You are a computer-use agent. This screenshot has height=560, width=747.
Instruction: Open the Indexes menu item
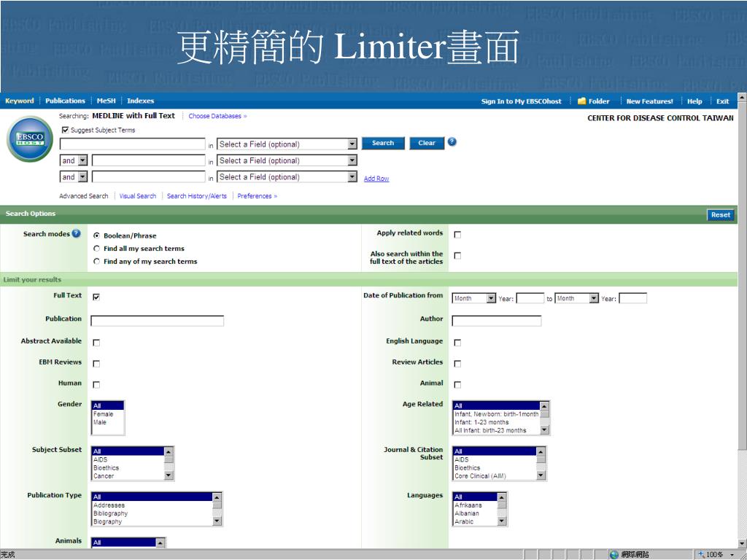pos(141,101)
